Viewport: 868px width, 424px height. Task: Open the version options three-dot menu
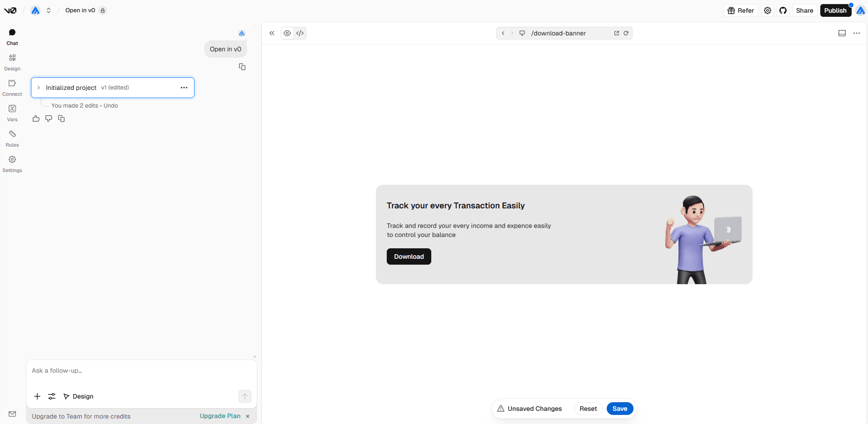(x=184, y=88)
